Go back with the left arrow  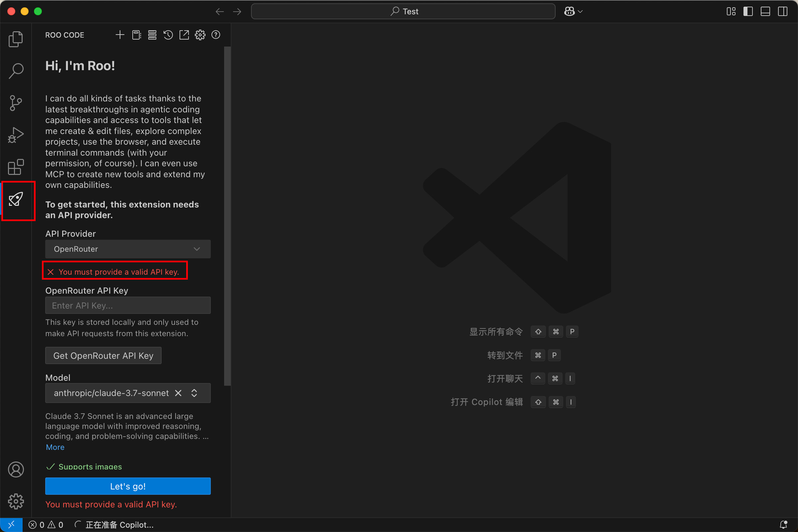[x=219, y=12]
